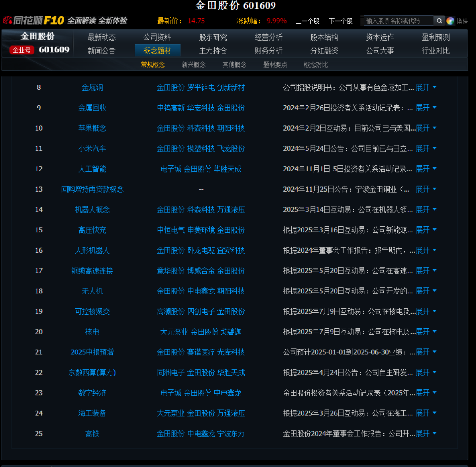Switch to the 新兴概念 tab
This screenshot has height=467, width=476.
click(x=194, y=65)
